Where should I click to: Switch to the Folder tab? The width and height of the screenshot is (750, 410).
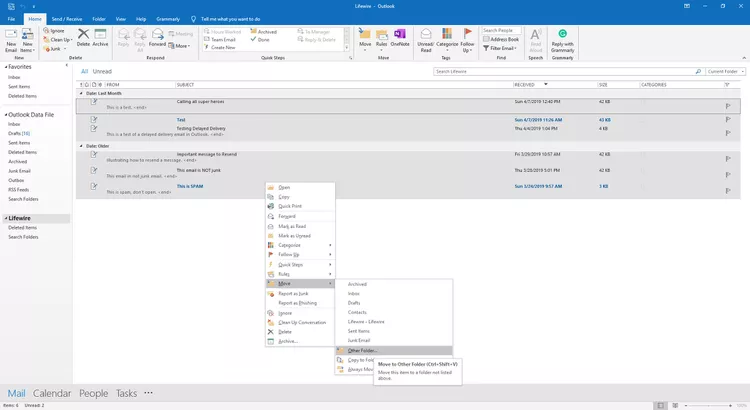99,19
